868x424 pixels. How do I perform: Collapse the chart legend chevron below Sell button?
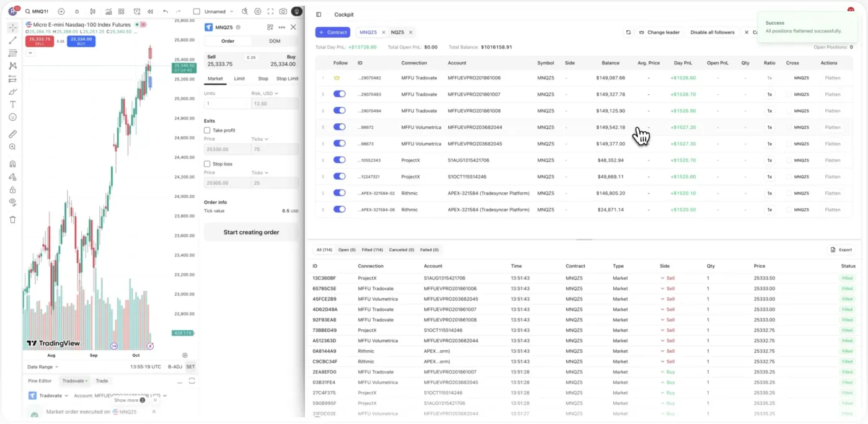point(30,53)
